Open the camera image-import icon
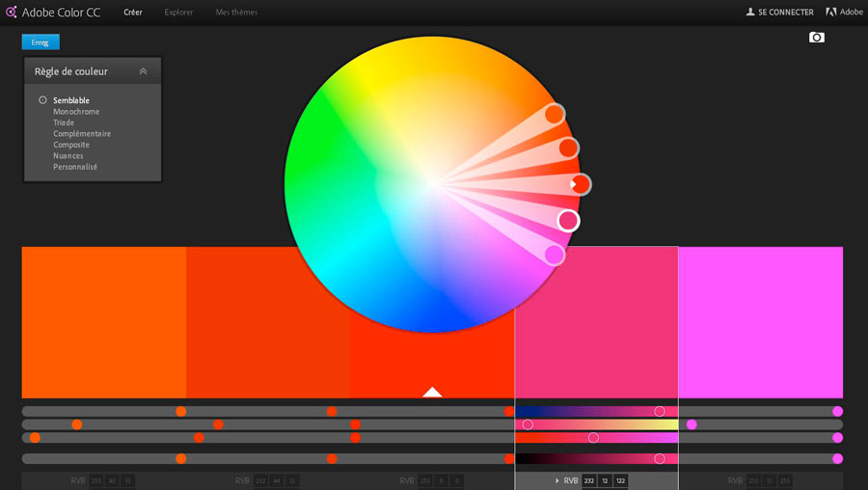868x490 pixels. [817, 37]
